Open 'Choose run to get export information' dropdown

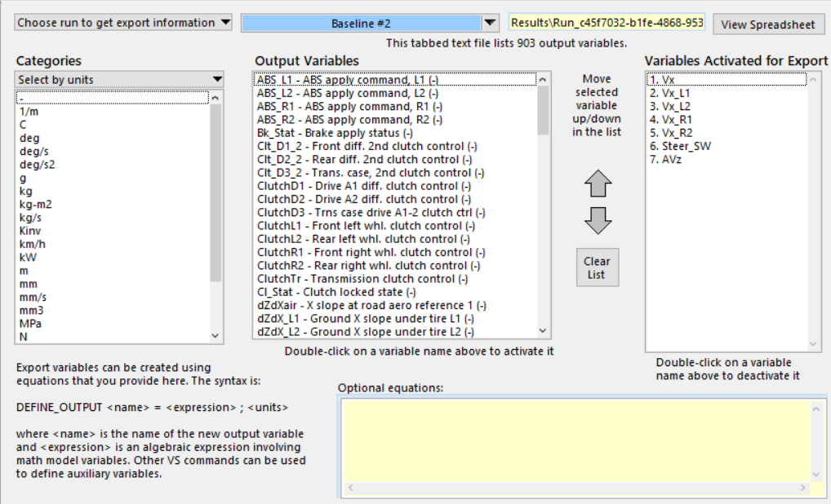pos(123,22)
